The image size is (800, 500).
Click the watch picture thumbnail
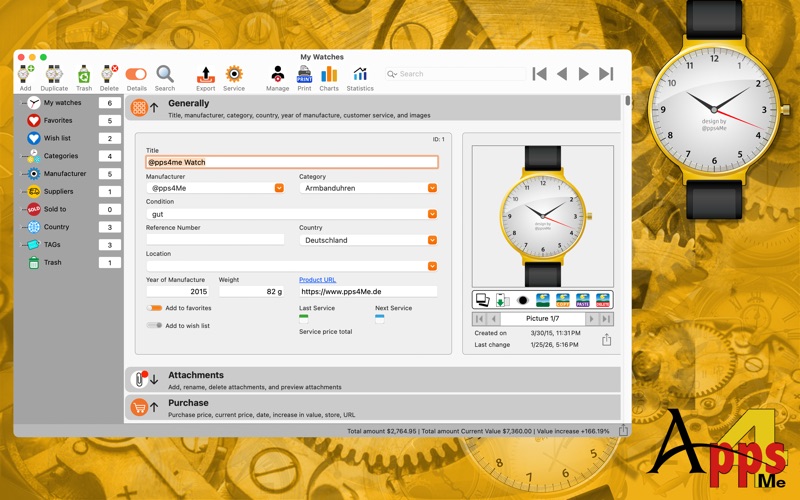pyautogui.click(x=543, y=216)
